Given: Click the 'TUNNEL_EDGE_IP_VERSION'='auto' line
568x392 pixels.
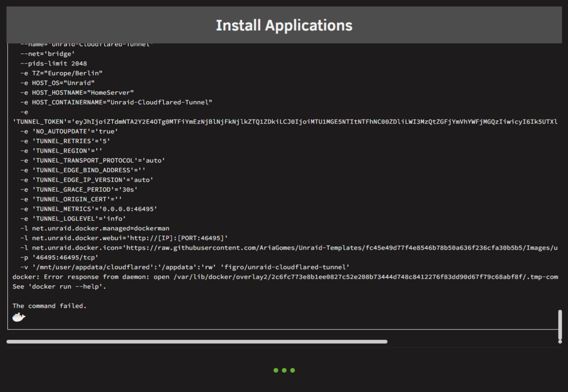Looking at the screenshot, I should click(87, 180).
